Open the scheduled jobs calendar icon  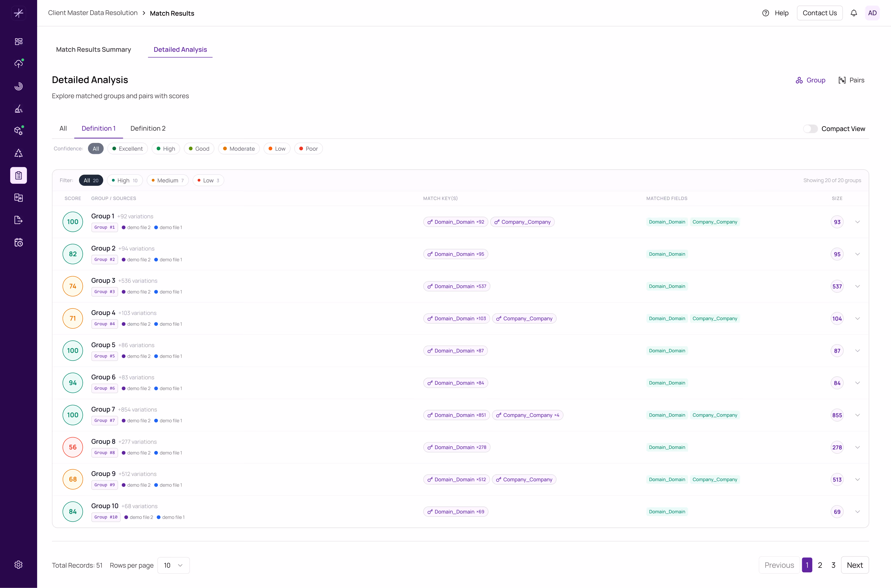tap(18, 242)
